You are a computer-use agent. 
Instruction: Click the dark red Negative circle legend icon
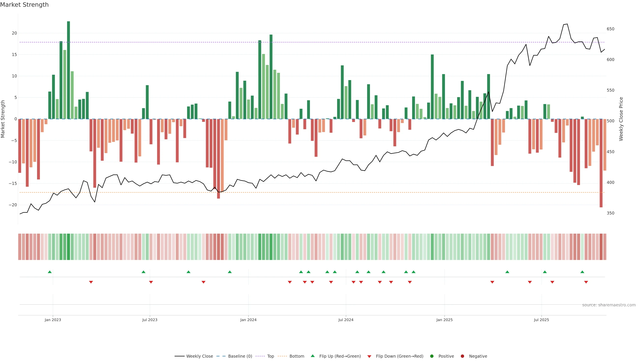[462, 356]
